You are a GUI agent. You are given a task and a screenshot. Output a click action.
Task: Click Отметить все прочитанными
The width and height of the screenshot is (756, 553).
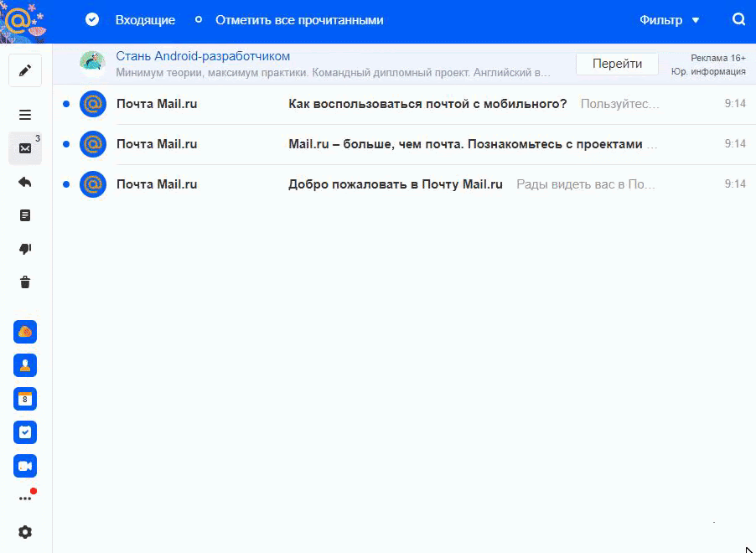[x=299, y=20]
